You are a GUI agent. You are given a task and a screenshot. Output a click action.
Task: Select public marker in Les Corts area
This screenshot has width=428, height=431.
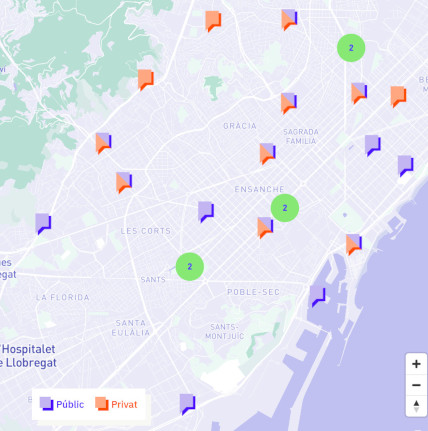click(206, 212)
